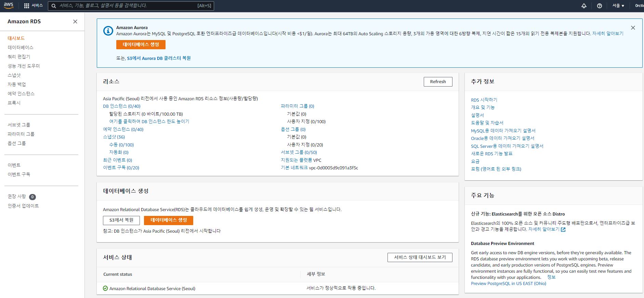Click S3에서 Aurora DB 클러스터 복원 link
This screenshot has height=298, width=644.
coord(159,59)
